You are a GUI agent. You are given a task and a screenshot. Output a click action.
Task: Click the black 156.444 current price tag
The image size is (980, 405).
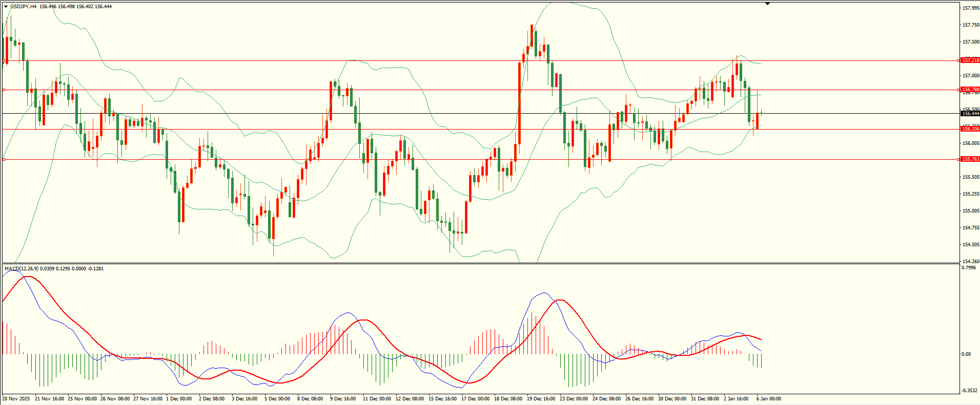tap(970, 114)
